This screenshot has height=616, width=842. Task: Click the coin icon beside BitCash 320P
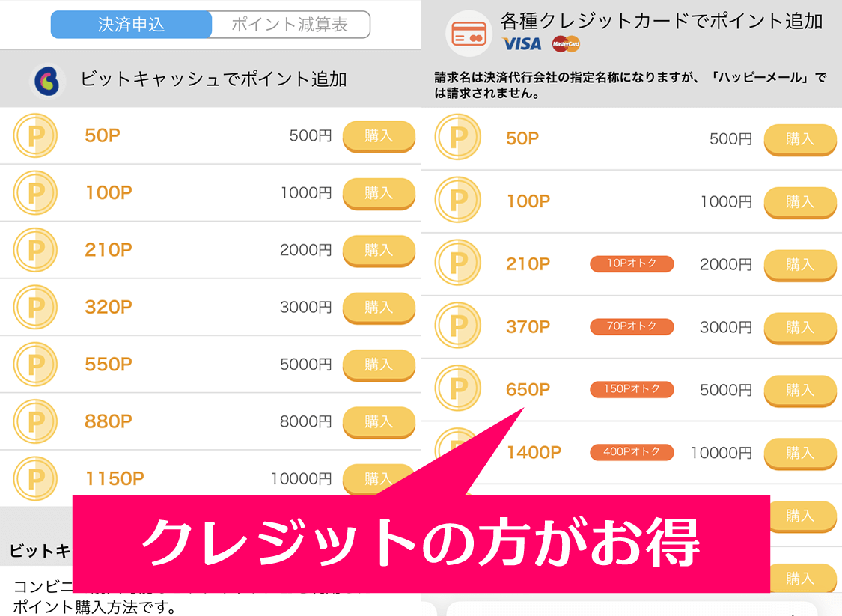35,307
